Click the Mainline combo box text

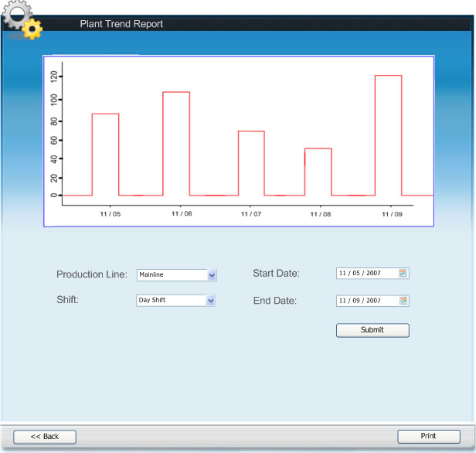click(x=172, y=274)
